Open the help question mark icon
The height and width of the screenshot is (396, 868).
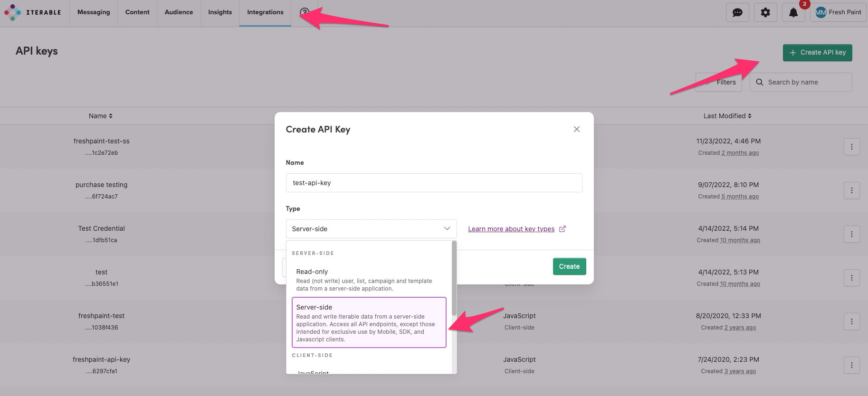point(305,12)
